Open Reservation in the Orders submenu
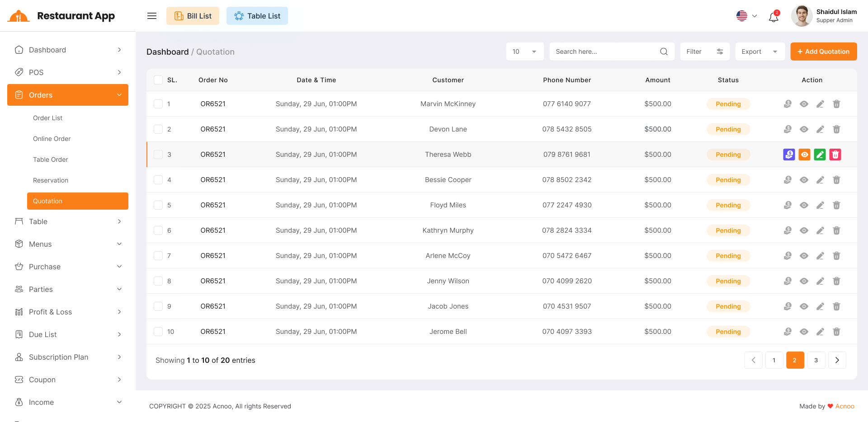The image size is (868, 422). coord(51,180)
